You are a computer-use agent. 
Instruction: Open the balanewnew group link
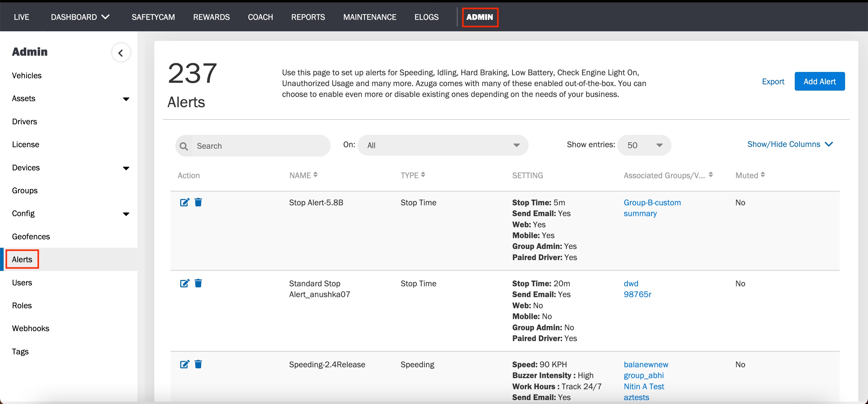(x=646, y=364)
